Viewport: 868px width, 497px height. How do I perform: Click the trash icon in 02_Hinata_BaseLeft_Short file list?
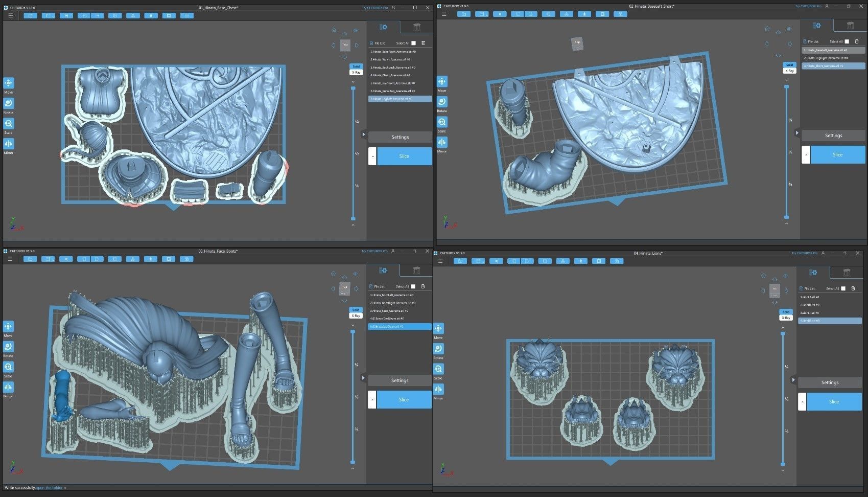click(x=856, y=41)
